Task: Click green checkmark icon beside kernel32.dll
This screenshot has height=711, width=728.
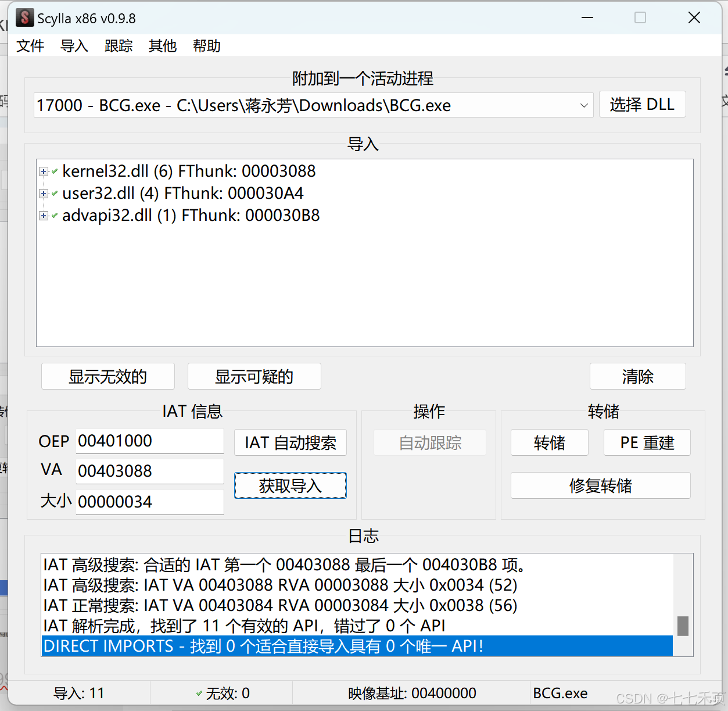Action: 55,172
